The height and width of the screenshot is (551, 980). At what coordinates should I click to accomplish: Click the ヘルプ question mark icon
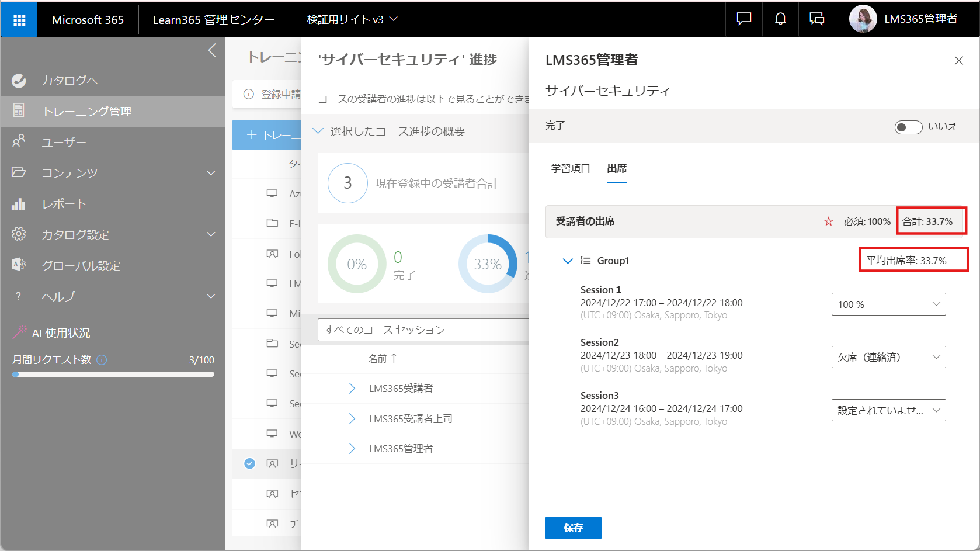pos(18,296)
